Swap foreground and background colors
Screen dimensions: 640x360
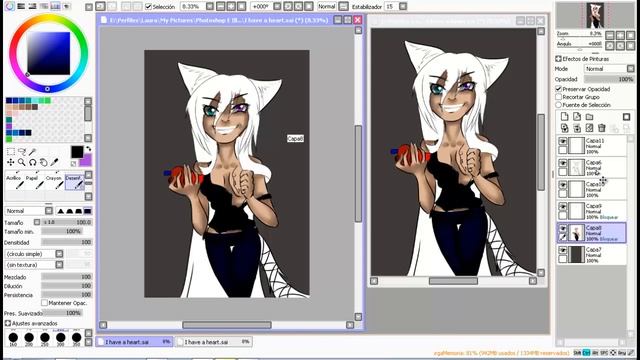click(x=89, y=149)
